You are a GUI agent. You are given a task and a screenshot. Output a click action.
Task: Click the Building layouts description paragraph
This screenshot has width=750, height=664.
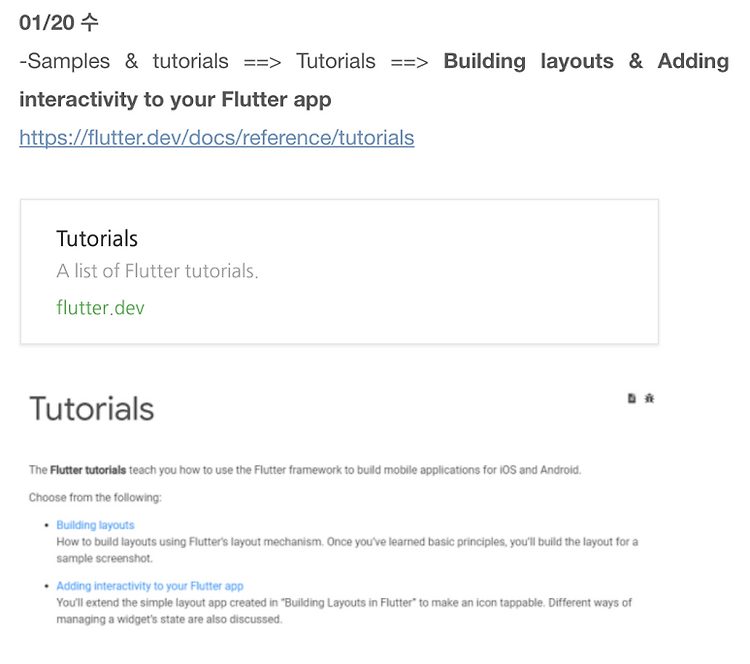pyautogui.click(x=347, y=550)
